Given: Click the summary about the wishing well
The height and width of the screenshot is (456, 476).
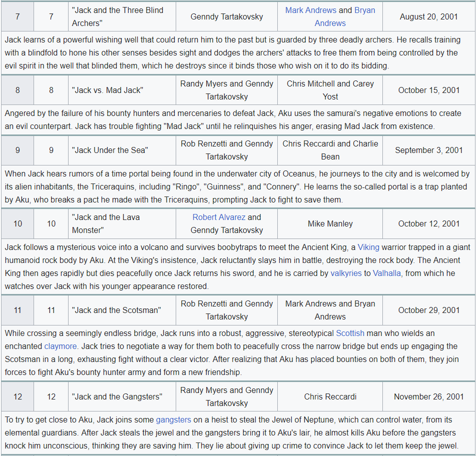Looking at the screenshot, I should click(238, 53).
